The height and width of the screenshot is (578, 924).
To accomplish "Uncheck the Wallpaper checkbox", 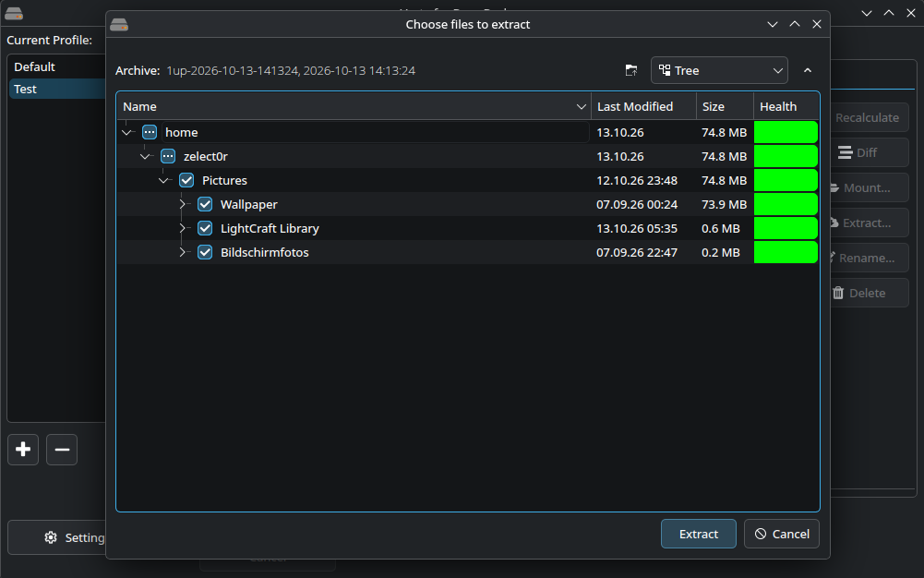I will point(205,204).
